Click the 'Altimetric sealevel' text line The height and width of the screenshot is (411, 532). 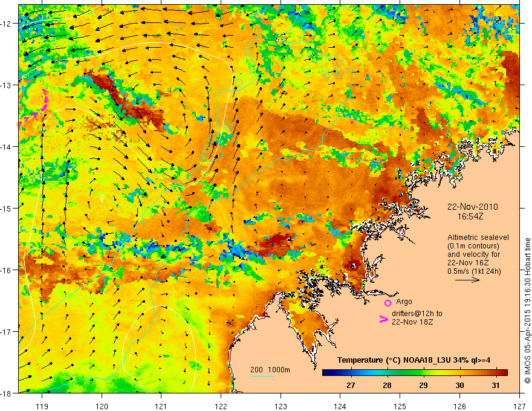(478, 238)
